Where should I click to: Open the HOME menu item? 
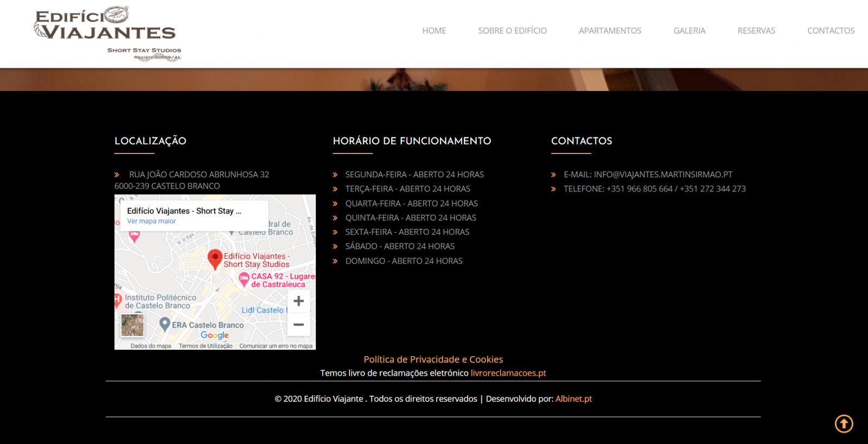434,31
